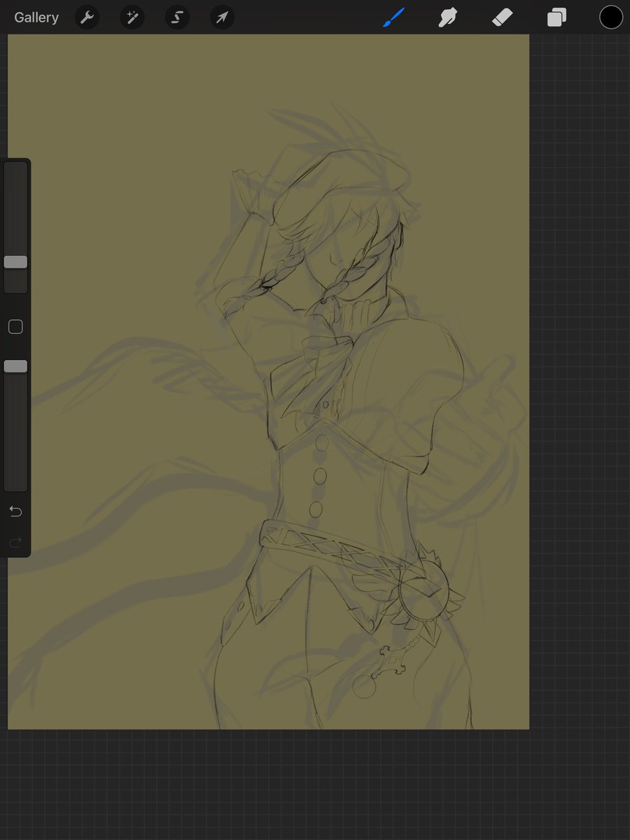The image size is (630, 840).
Task: Open the Layers panel
Action: (x=556, y=17)
